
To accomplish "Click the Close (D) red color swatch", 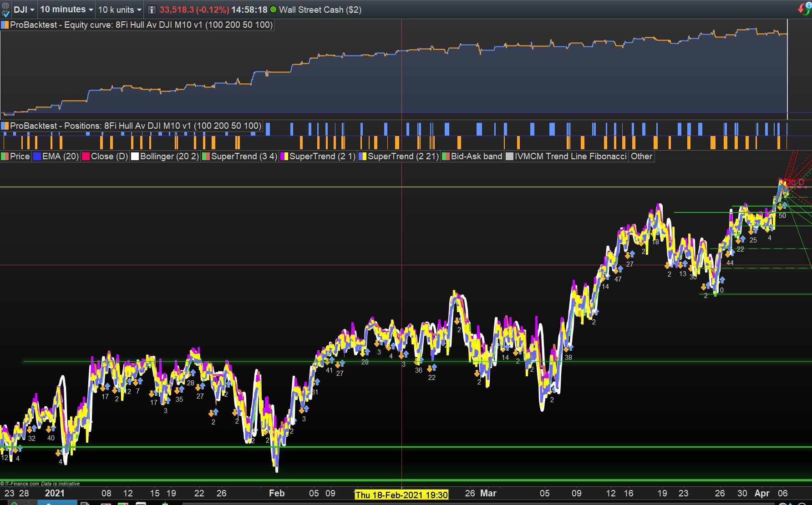I will coord(86,157).
